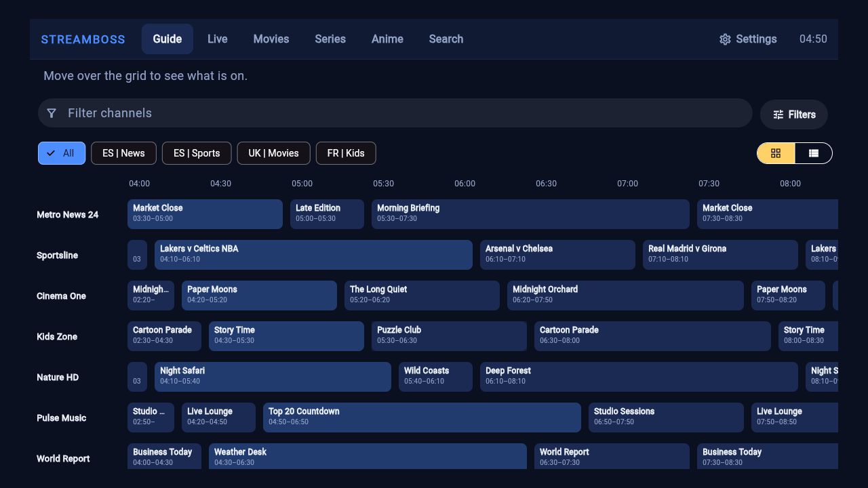This screenshot has height=488, width=868.
Task: Open the Filters panel
Action: (794, 115)
